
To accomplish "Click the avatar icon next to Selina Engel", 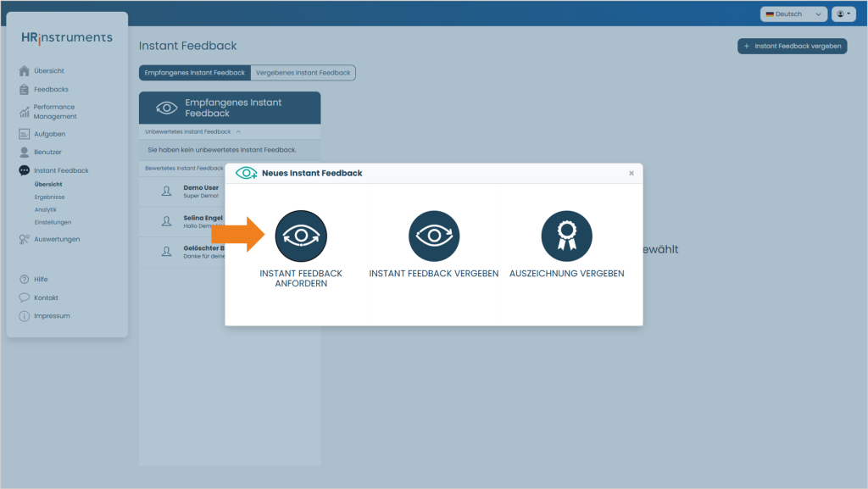I will [166, 222].
